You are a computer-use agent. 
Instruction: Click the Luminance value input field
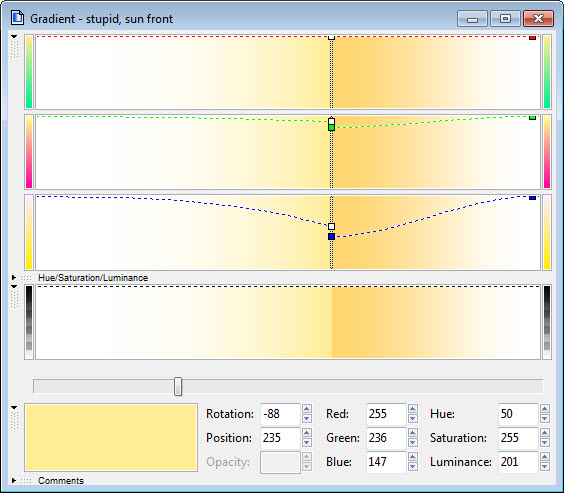click(518, 462)
